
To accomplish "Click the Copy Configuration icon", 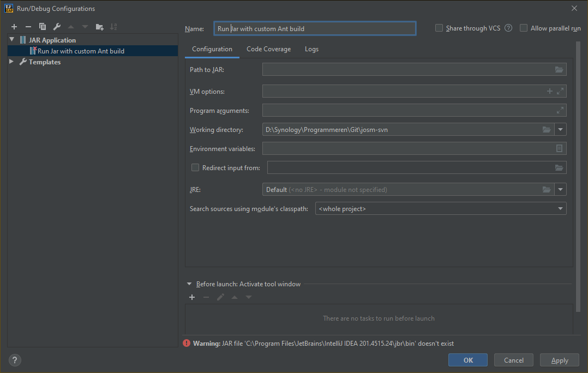I will pyautogui.click(x=43, y=27).
